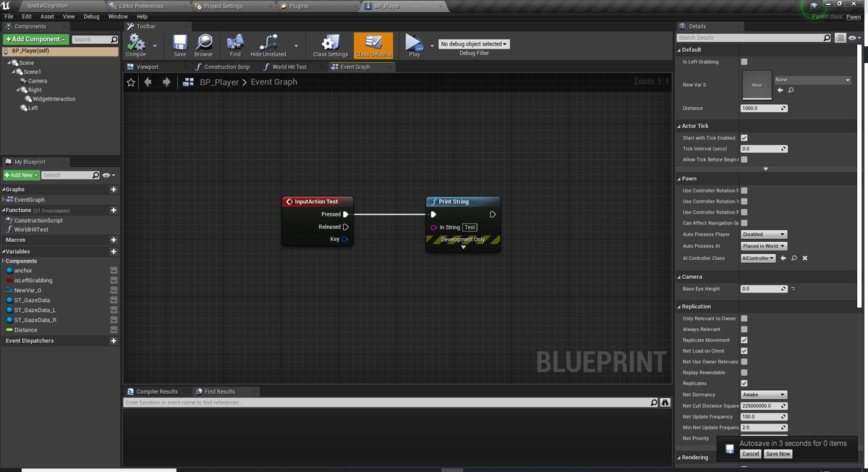Select Class Defaults in the toolbar
868x472 pixels.
click(373, 46)
